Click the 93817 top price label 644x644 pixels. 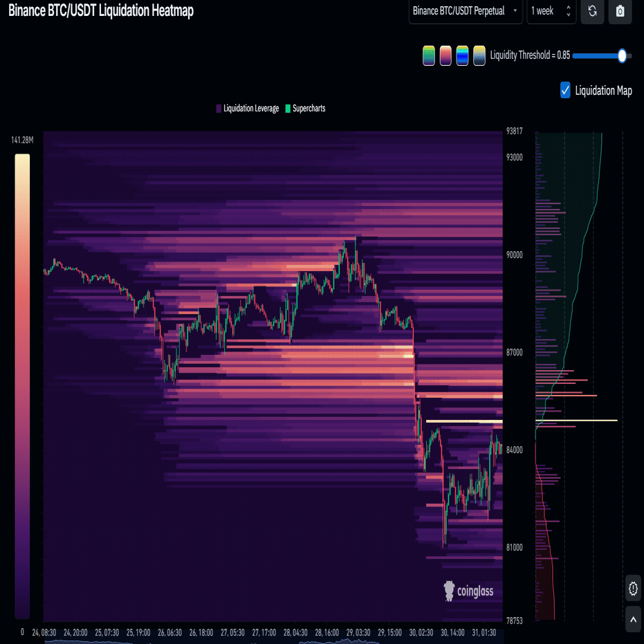click(514, 131)
